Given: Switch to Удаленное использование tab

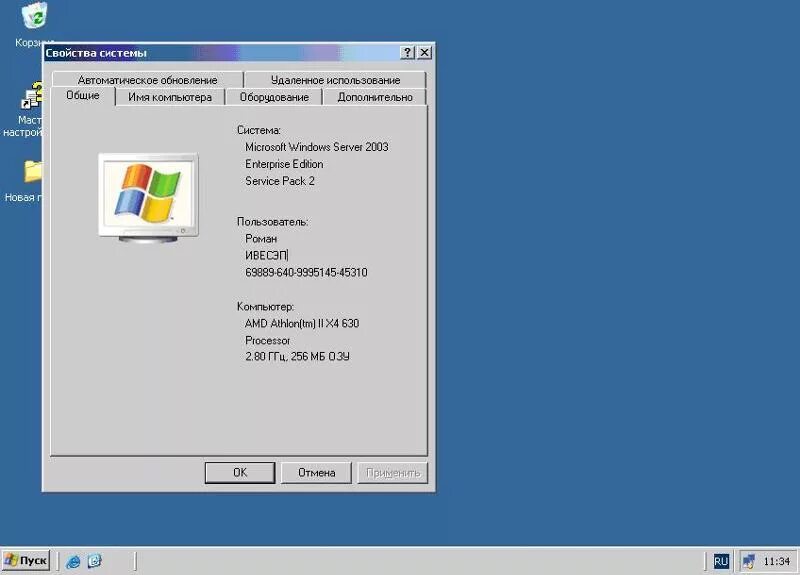Looking at the screenshot, I should click(x=335, y=80).
